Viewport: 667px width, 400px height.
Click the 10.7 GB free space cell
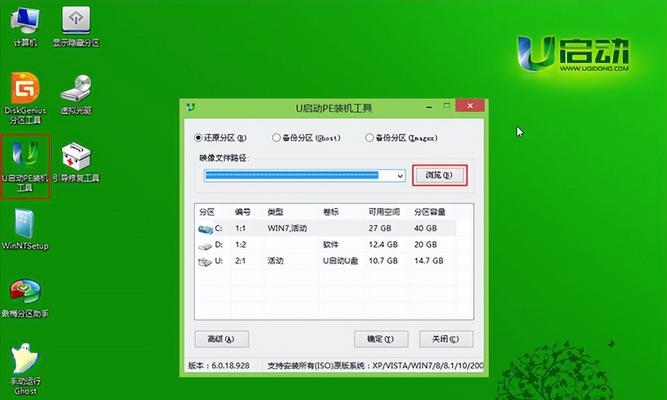(383, 261)
